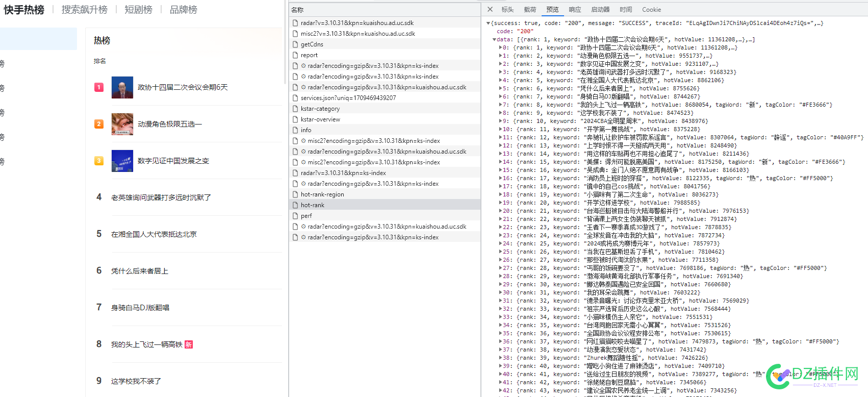Open hot topic 身骑白马DJ版翻唱
Image resolution: width=868 pixels, height=397 pixels.
[x=140, y=308]
